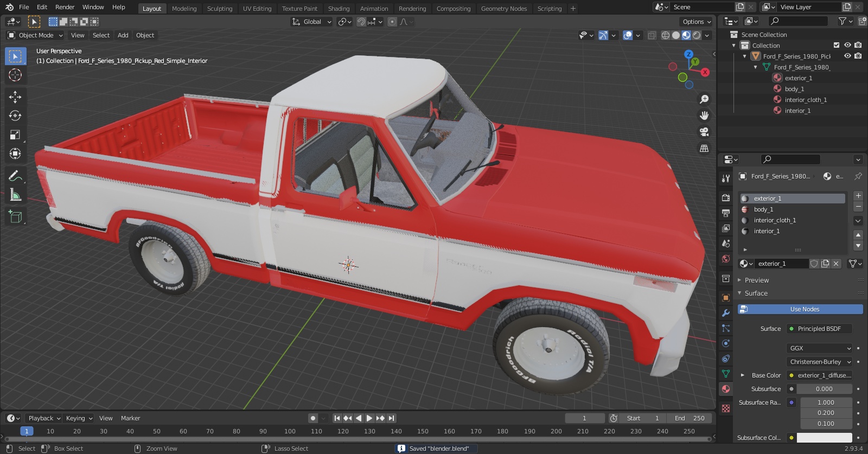Click the viewport zoom magnifier icon
This screenshot has height=454, width=868.
pos(704,99)
